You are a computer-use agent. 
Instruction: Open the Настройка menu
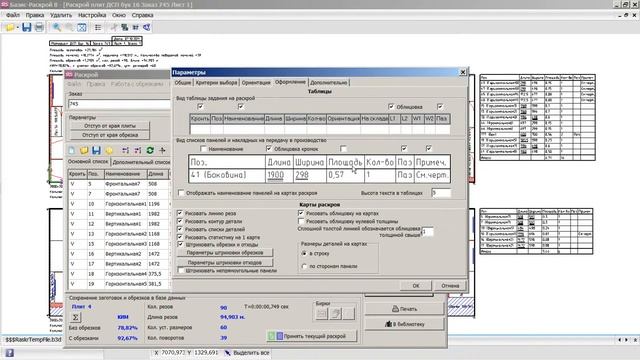(x=92, y=15)
